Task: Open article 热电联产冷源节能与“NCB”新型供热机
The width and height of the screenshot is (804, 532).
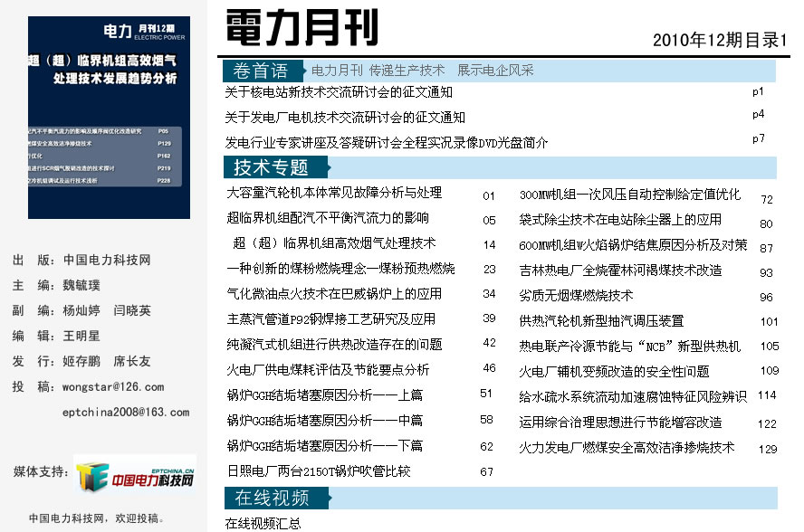Action: [x=629, y=347]
